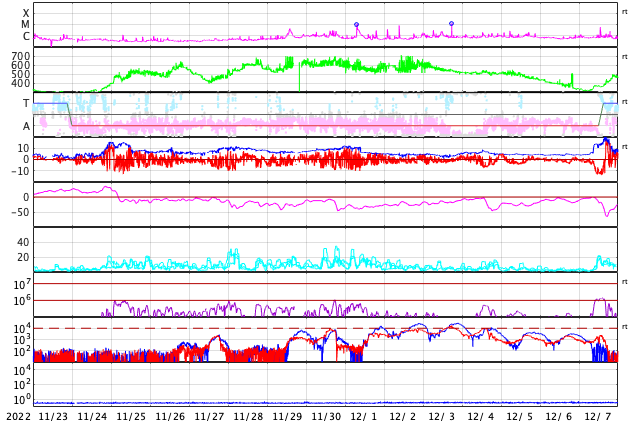Viewport: 634px width, 424px height.
Task: Click the 10^6 axis label
Action: [x=22, y=301]
